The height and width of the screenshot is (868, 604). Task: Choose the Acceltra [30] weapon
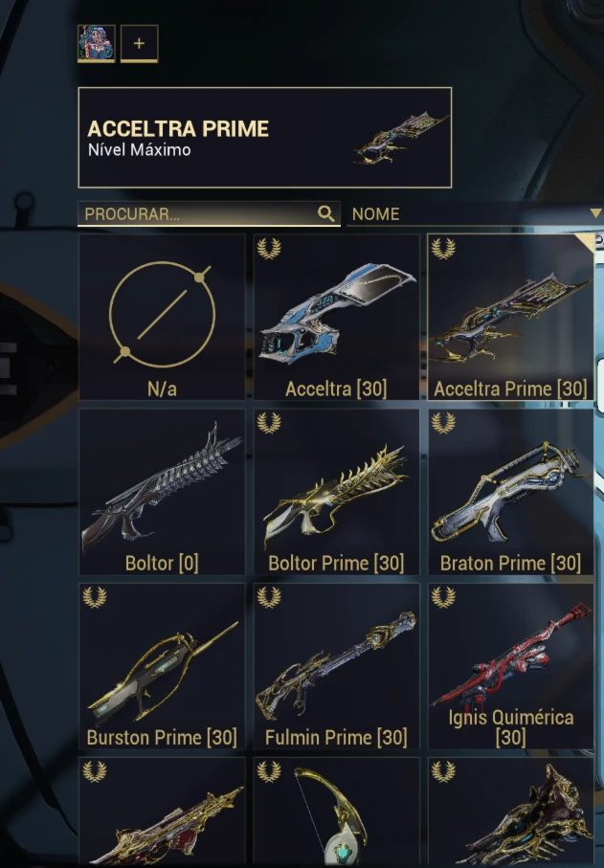(337, 317)
